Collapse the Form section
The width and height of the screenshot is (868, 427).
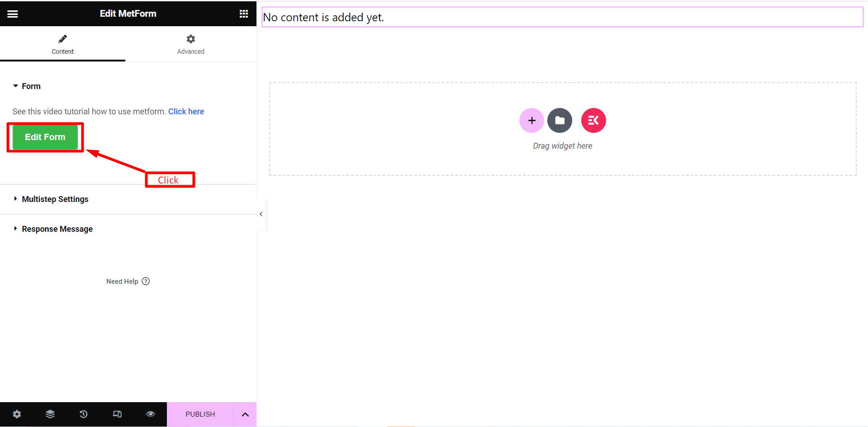click(27, 86)
